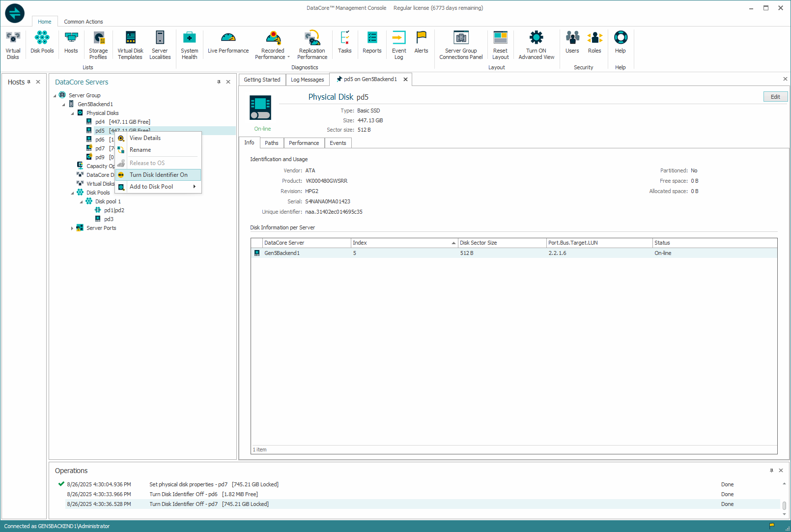Open Server Group Connections Panel
This screenshot has height=532, width=791.
461,44
